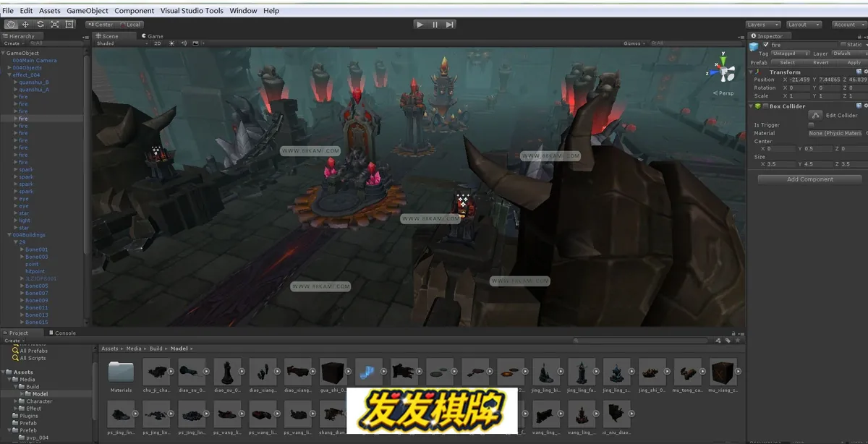
Task: Click the Step frame button
Action: [450, 24]
